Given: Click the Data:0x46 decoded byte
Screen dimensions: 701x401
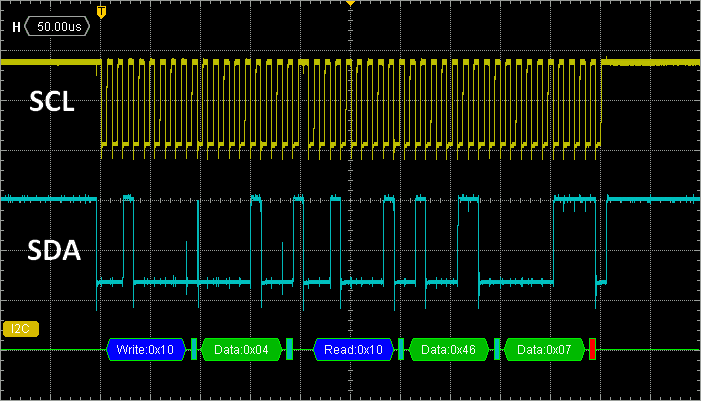Looking at the screenshot, I should pos(449,350).
